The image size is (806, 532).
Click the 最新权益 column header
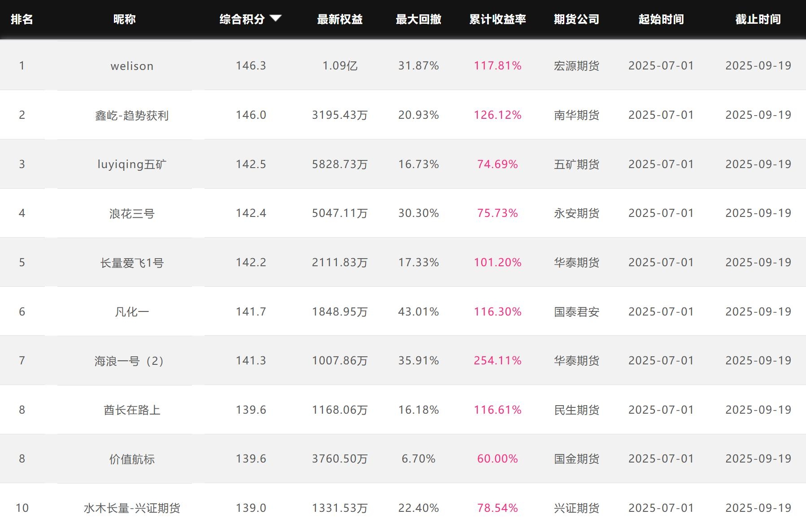click(x=340, y=19)
